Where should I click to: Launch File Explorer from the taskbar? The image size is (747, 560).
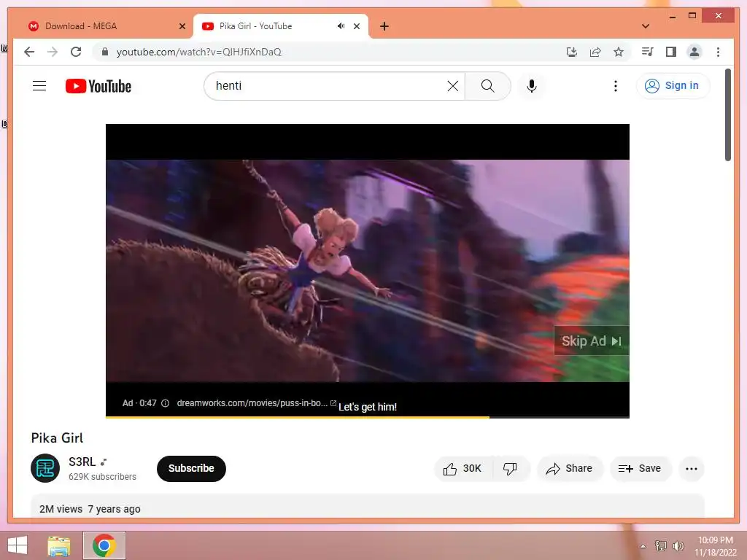coord(59,545)
